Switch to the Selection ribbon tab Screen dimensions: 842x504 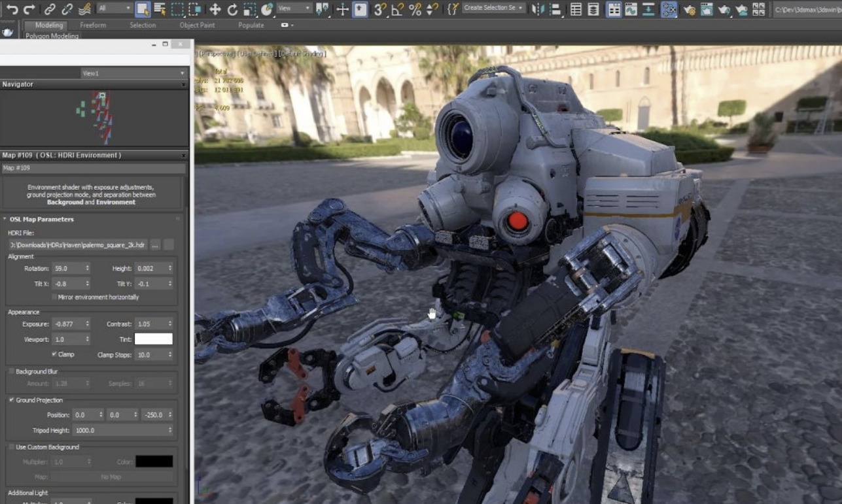click(x=143, y=25)
